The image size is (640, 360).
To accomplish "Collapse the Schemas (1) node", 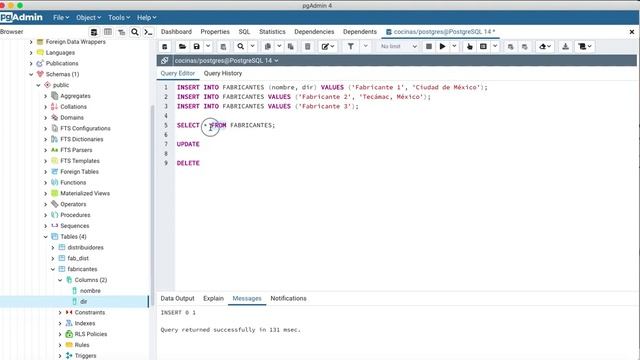I will pyautogui.click(x=31, y=74).
